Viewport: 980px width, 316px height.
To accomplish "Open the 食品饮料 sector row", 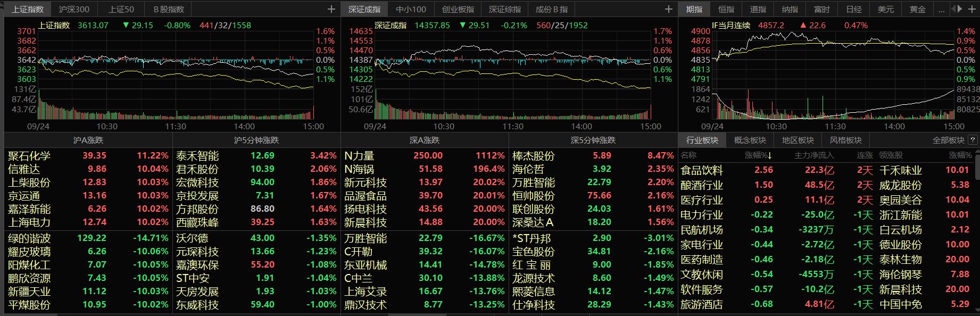I will [827, 170].
